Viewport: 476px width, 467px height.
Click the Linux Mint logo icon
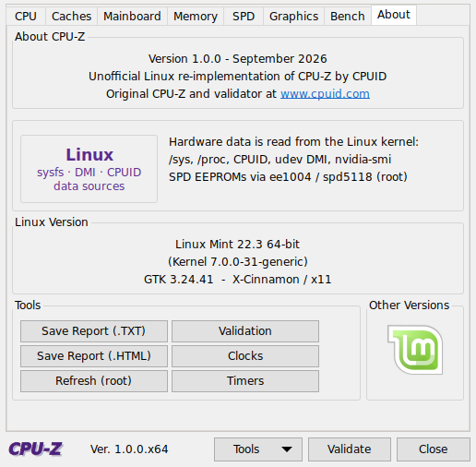(x=415, y=350)
